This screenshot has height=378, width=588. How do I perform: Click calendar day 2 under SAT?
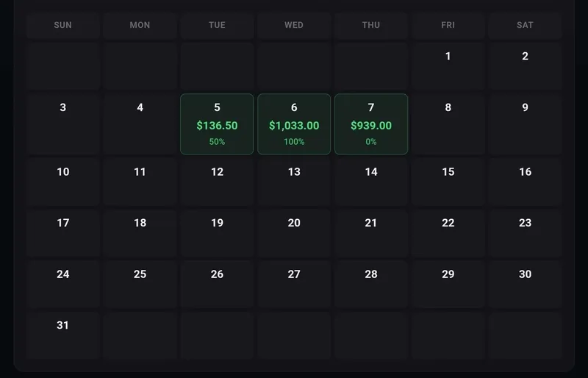coord(525,66)
